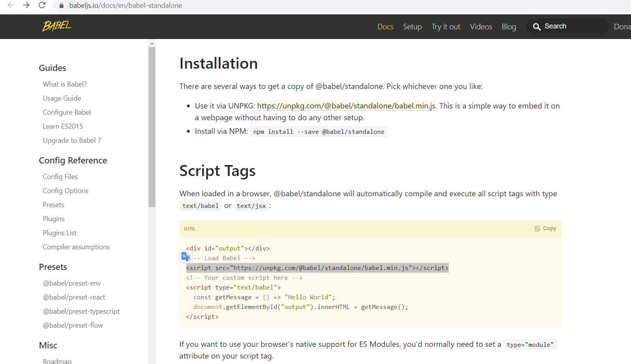Image resolution: width=631 pixels, height=364 pixels.
Task: Click the Misc section heading
Action: click(48, 345)
